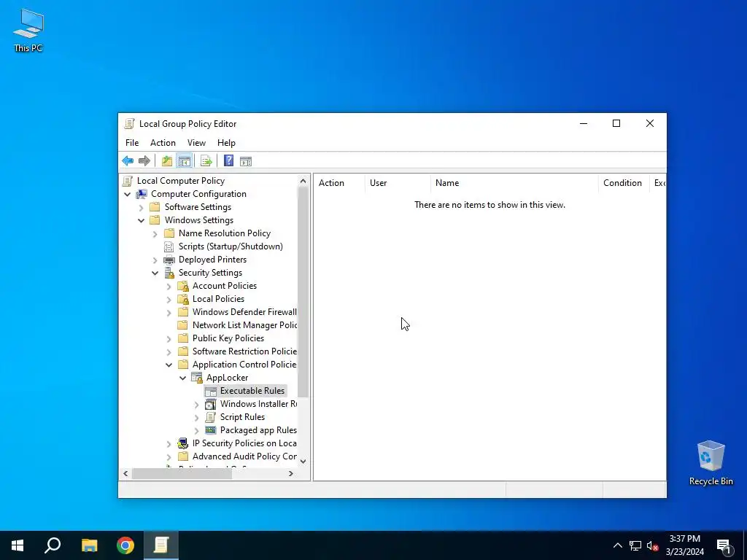The height and width of the screenshot is (560, 747).
Task: Click the Computer Configuration computer icon
Action: pyautogui.click(x=142, y=194)
